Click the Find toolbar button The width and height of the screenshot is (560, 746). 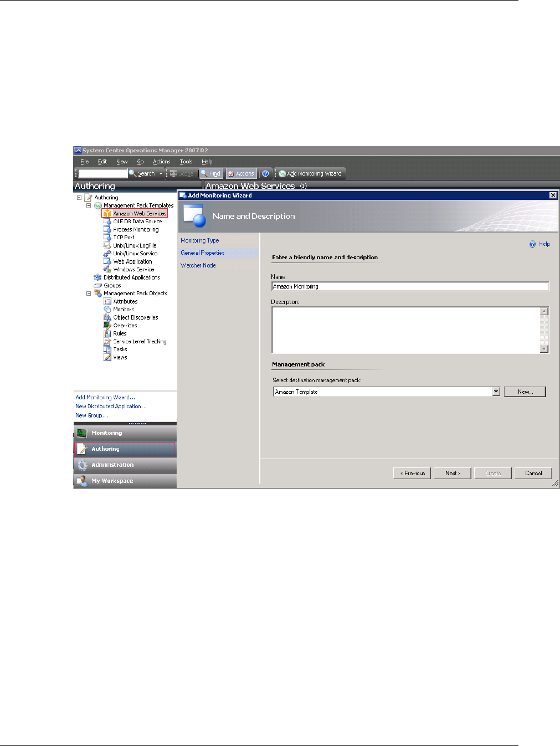pos(210,173)
